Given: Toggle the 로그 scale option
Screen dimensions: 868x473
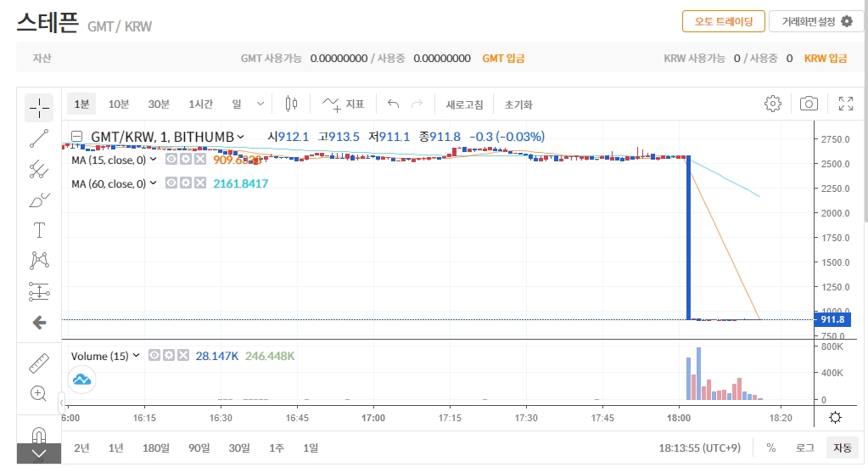Looking at the screenshot, I should pos(804,448).
